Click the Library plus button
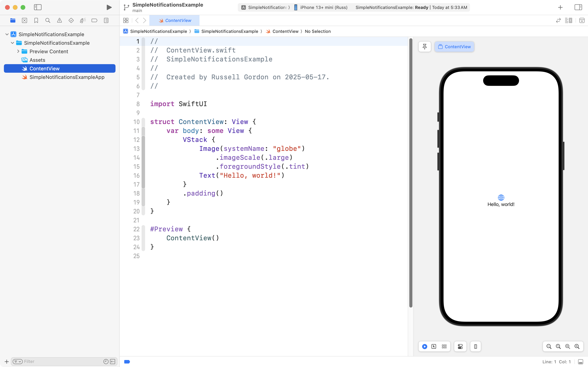 click(560, 7)
